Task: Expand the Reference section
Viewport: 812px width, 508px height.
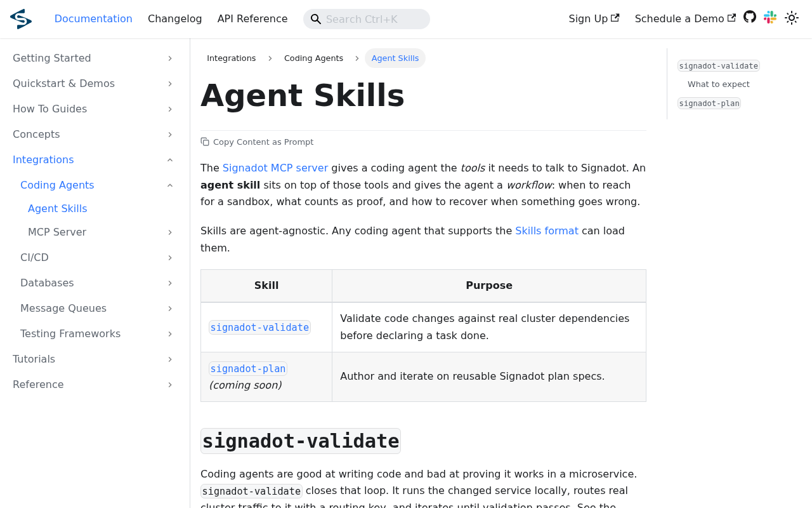Action: tap(170, 385)
